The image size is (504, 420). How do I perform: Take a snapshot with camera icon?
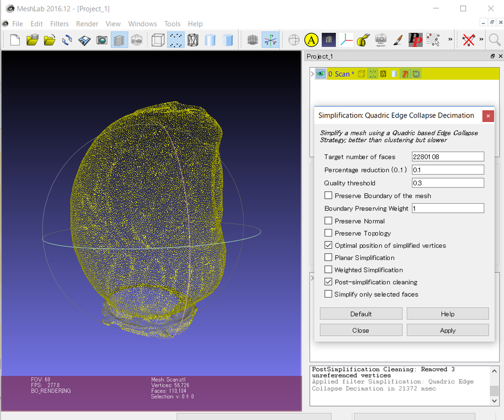pyautogui.click(x=102, y=40)
